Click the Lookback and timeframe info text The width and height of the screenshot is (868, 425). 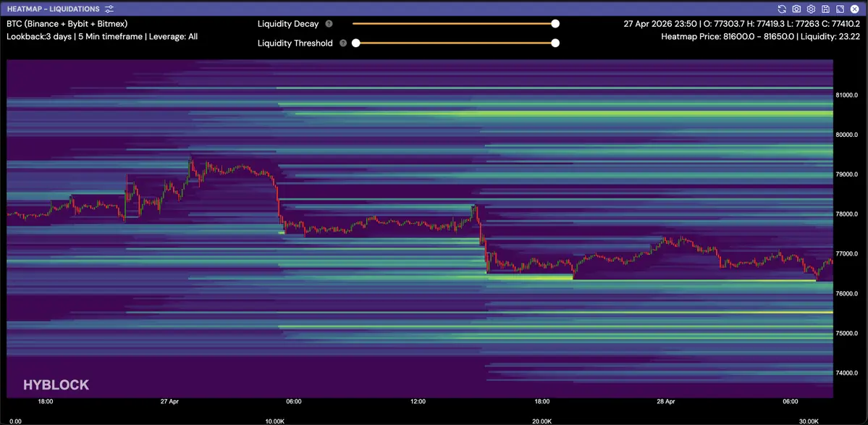click(102, 36)
